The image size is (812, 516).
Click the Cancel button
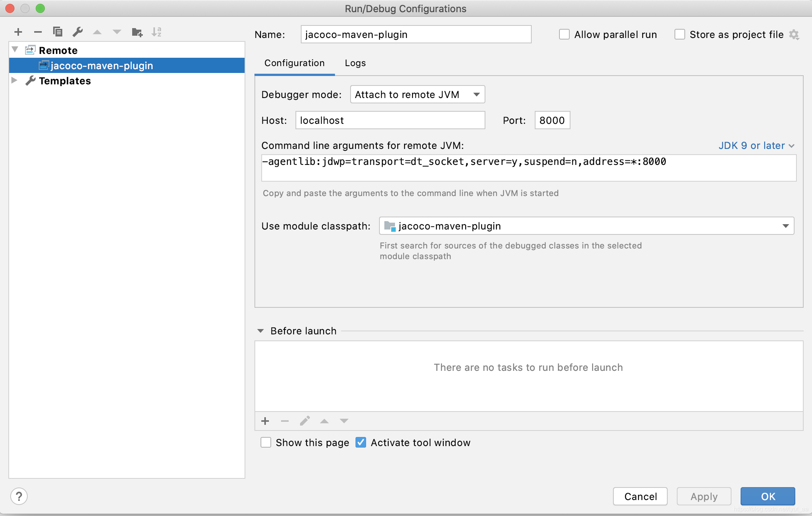tap(640, 496)
